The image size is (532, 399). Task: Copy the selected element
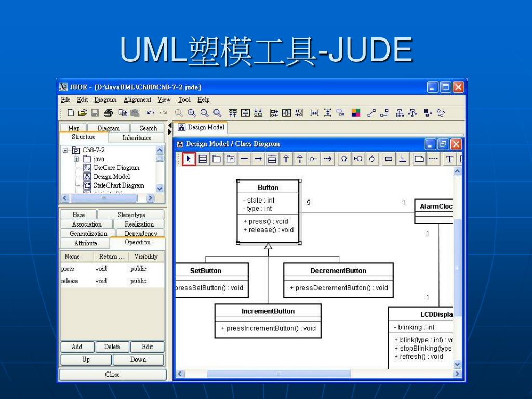coord(123,113)
